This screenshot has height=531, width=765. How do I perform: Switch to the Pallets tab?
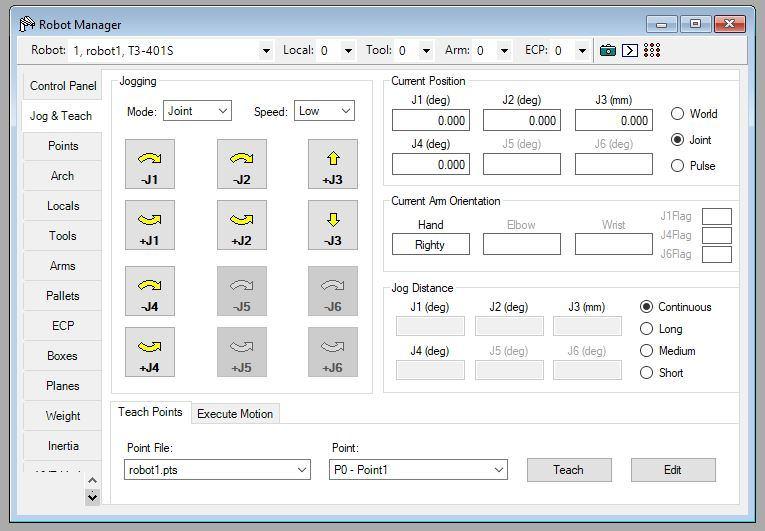click(x=62, y=296)
